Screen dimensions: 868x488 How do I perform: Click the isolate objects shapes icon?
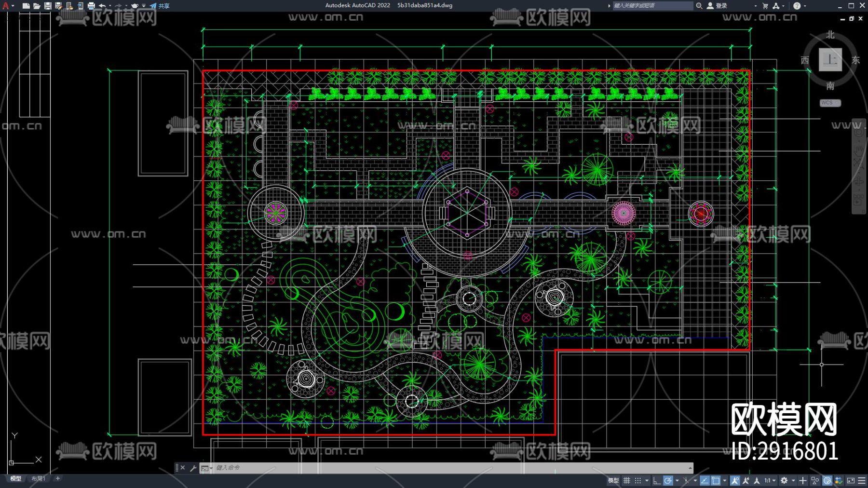[x=815, y=480]
